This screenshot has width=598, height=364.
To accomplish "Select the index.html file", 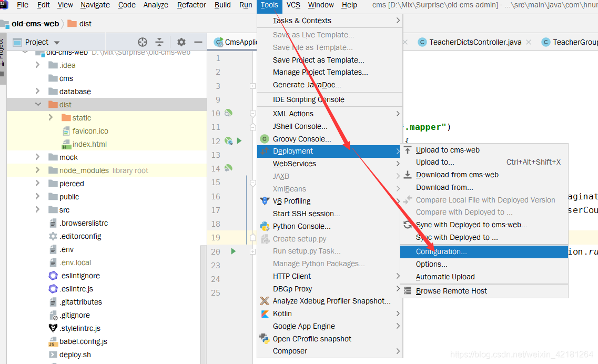I will pyautogui.click(x=89, y=144).
